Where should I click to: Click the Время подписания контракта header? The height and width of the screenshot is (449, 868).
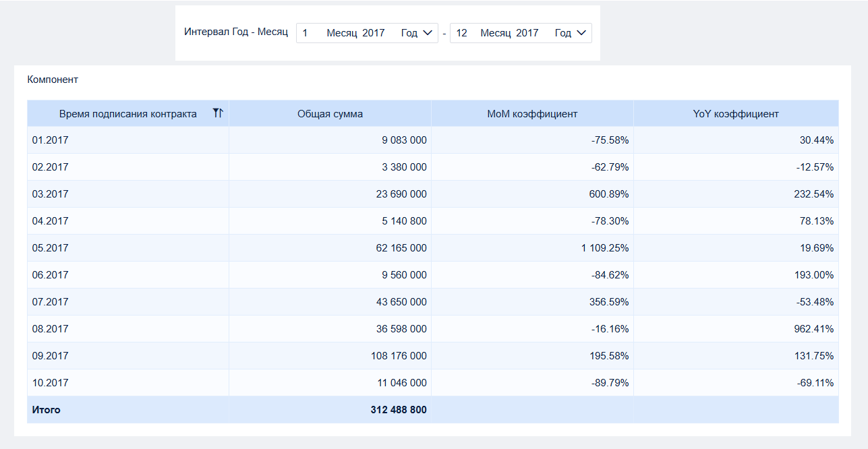tap(128, 114)
